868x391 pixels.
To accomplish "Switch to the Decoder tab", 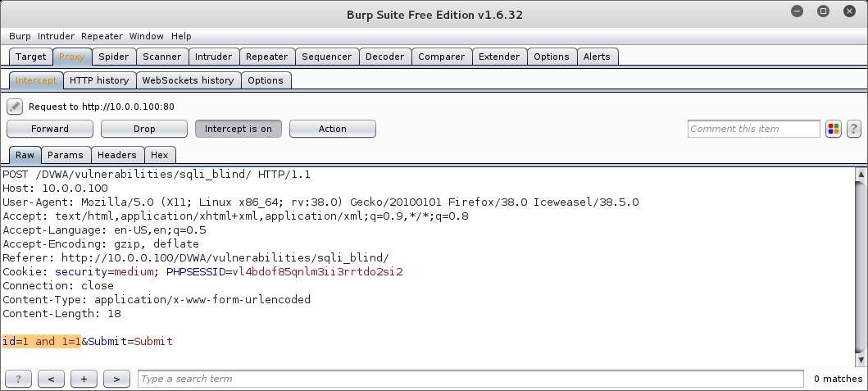I will (384, 57).
